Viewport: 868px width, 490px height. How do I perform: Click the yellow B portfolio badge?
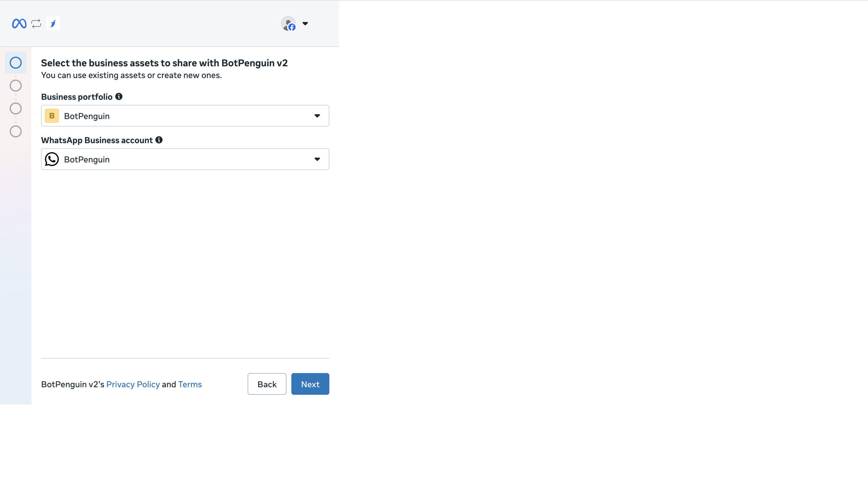point(52,116)
